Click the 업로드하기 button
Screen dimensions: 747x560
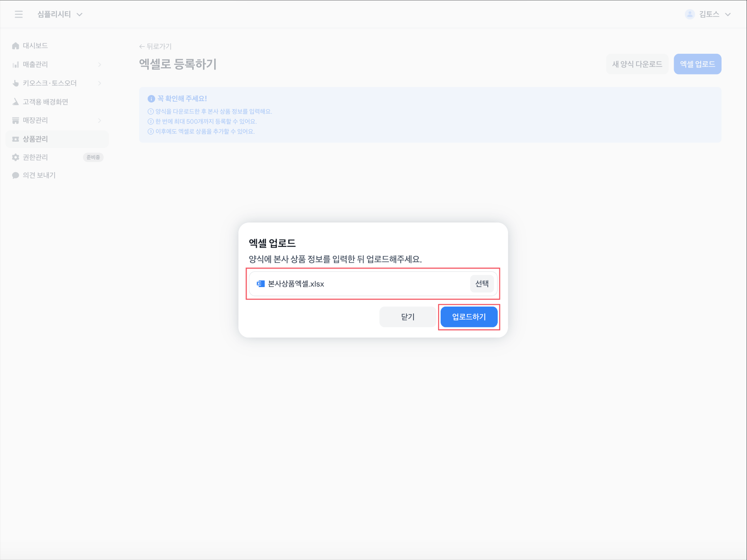tap(469, 317)
